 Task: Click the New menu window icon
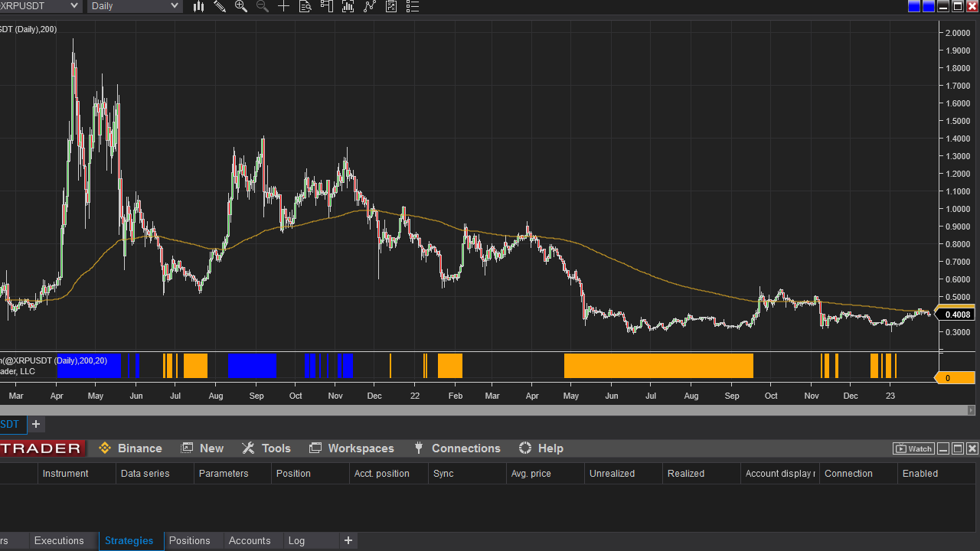coord(187,448)
